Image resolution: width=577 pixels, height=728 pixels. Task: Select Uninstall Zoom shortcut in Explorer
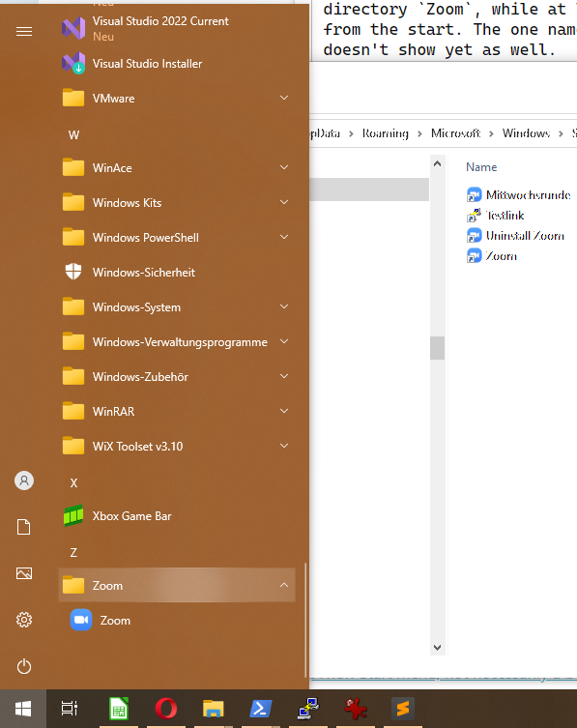coord(515,236)
